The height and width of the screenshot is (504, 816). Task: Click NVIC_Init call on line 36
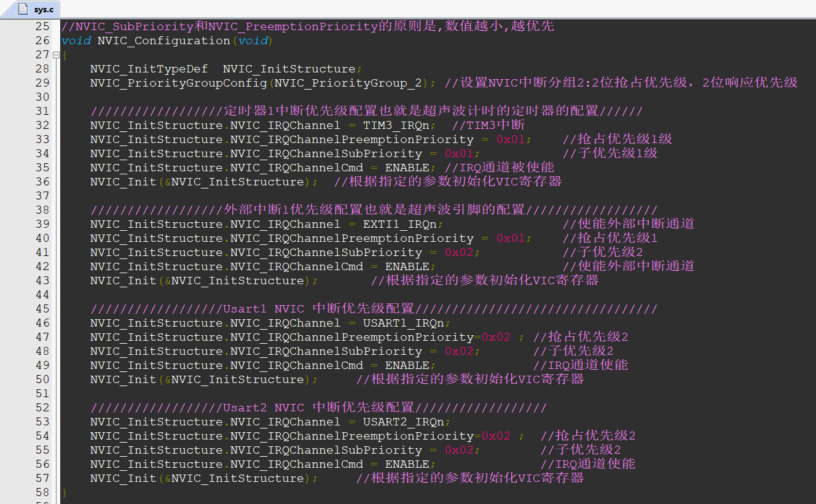(x=123, y=182)
